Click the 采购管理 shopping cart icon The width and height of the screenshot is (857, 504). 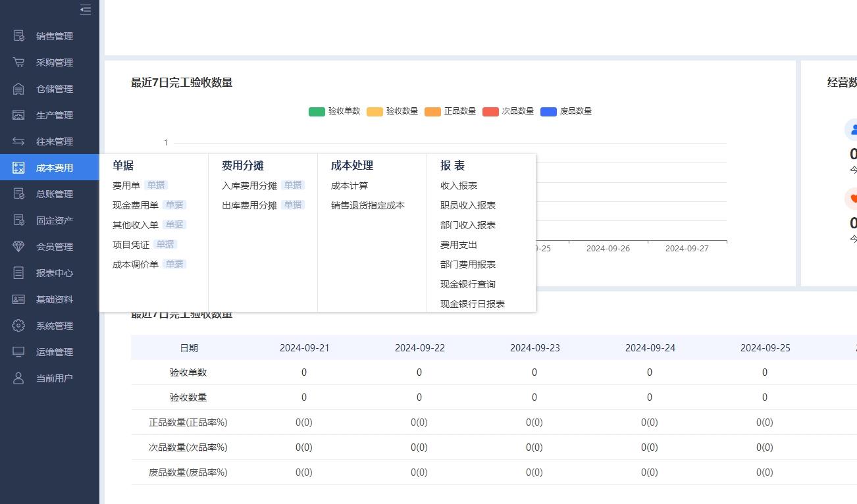coord(18,63)
